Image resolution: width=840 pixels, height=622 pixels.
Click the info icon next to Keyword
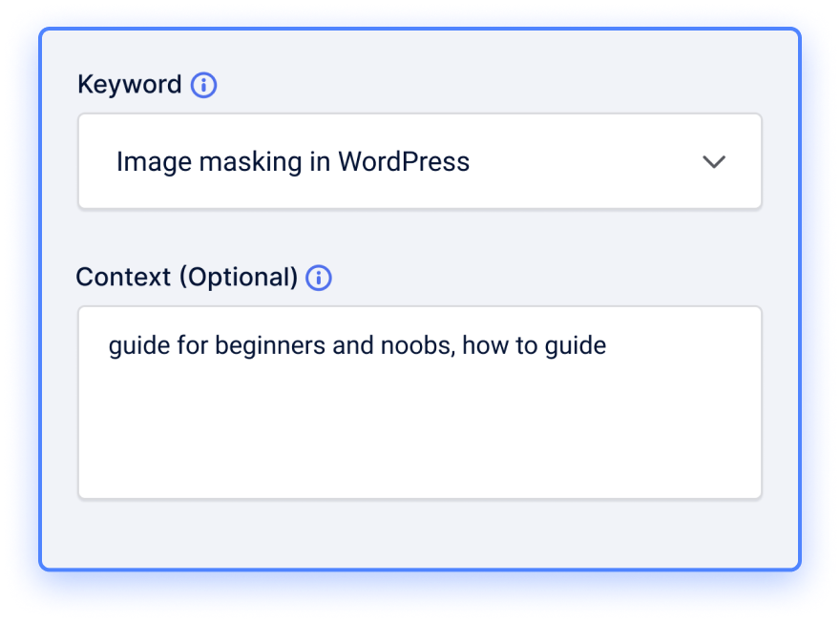point(203,85)
